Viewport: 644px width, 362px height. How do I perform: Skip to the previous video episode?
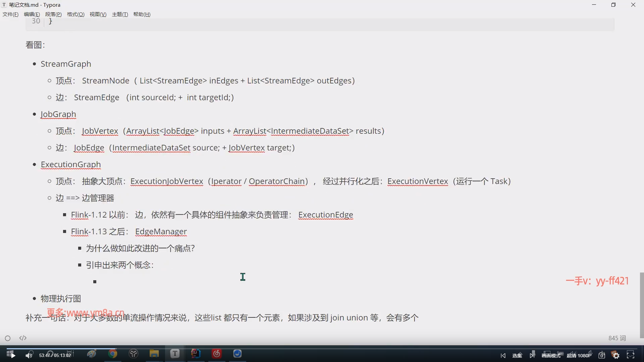[x=503, y=356]
